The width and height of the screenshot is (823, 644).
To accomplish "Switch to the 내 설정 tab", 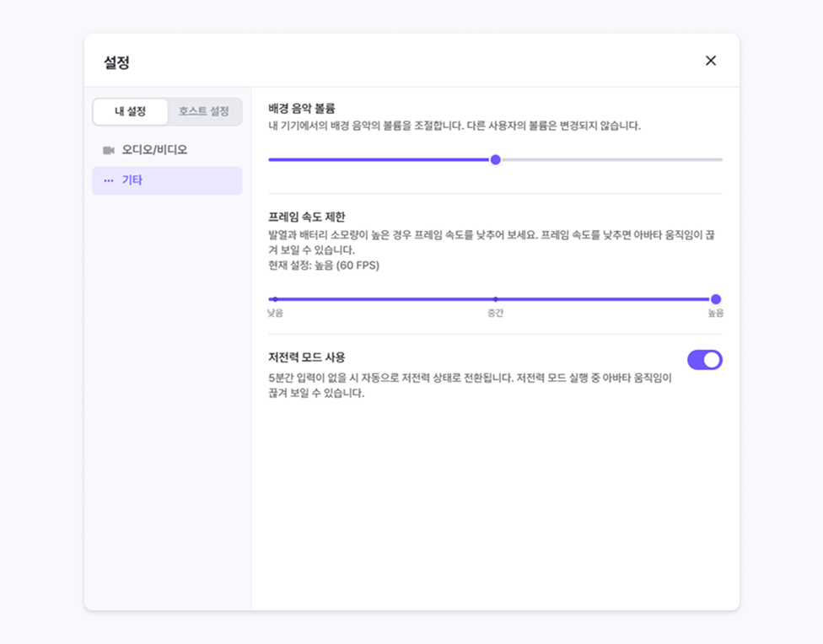I will point(131,111).
